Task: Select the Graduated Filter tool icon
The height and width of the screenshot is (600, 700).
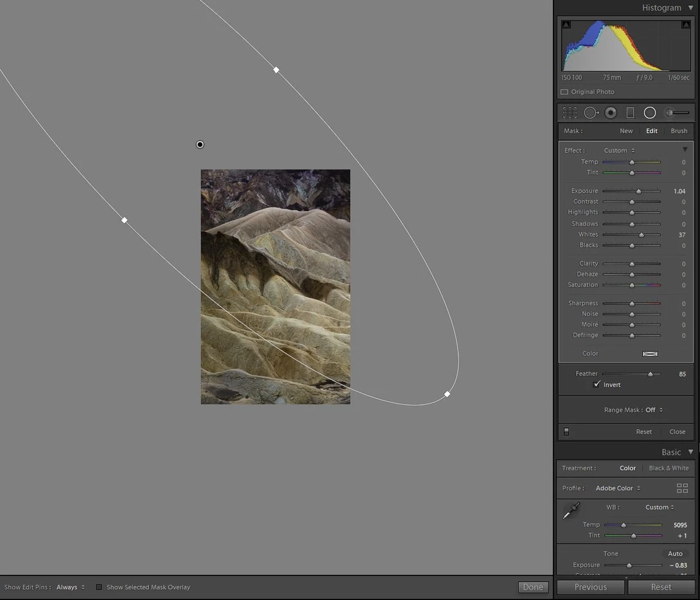Action: 631,113
